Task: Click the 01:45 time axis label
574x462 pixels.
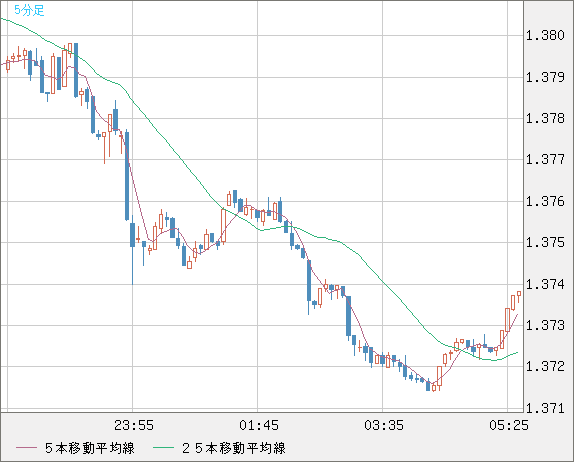Action: pyautogui.click(x=259, y=425)
